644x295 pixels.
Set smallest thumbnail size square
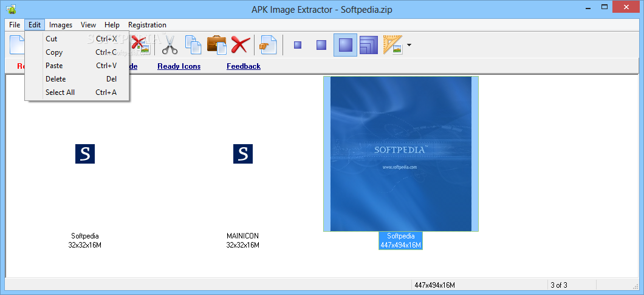(298, 45)
